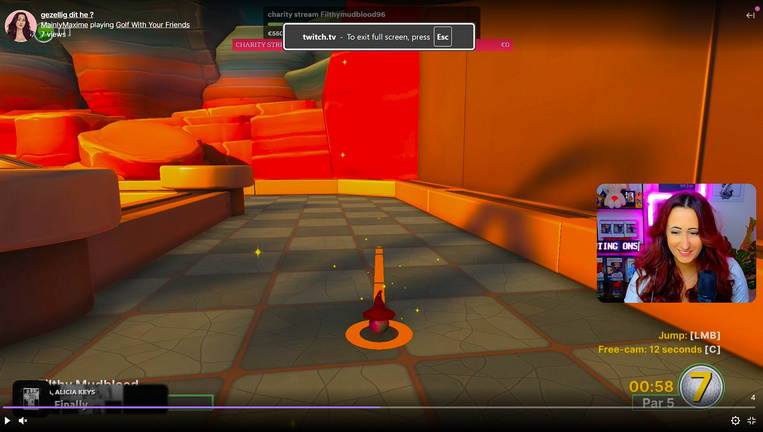Click the 'Finally' song title text
The width and height of the screenshot is (763, 432).
(71, 404)
